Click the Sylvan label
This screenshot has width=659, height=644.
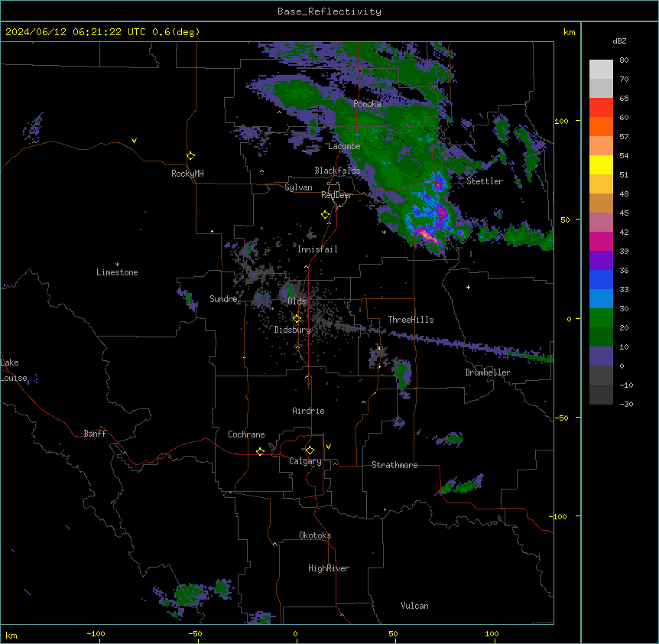point(298,187)
